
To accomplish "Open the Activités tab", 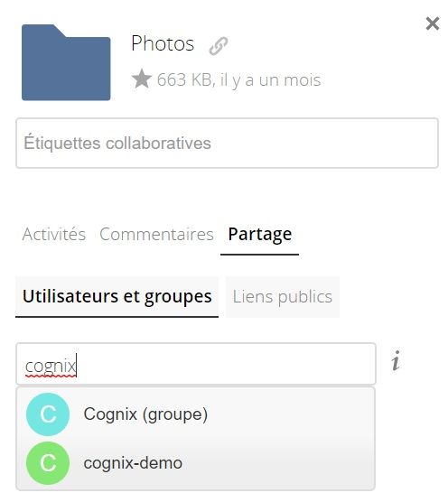I will coord(54,234).
